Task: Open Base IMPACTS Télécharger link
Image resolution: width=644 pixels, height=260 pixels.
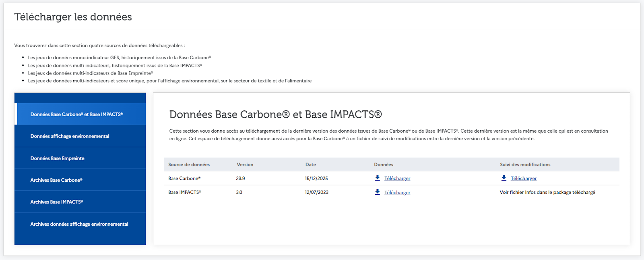Action: [397, 192]
